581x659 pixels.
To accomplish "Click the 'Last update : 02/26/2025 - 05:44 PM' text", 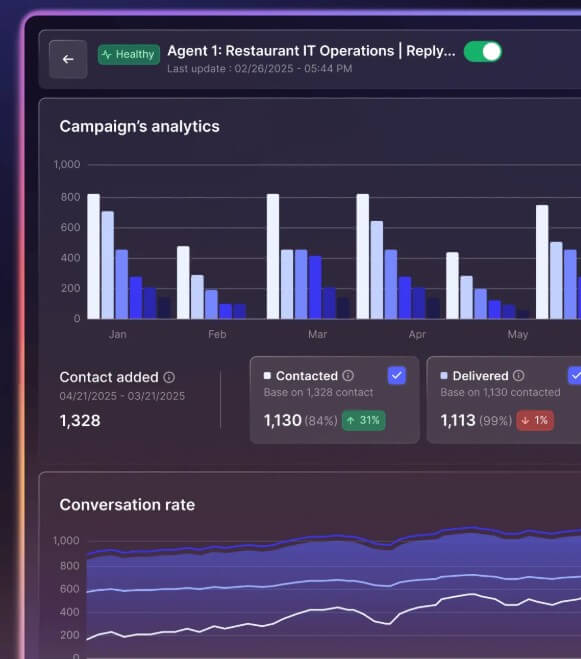I will pos(259,69).
